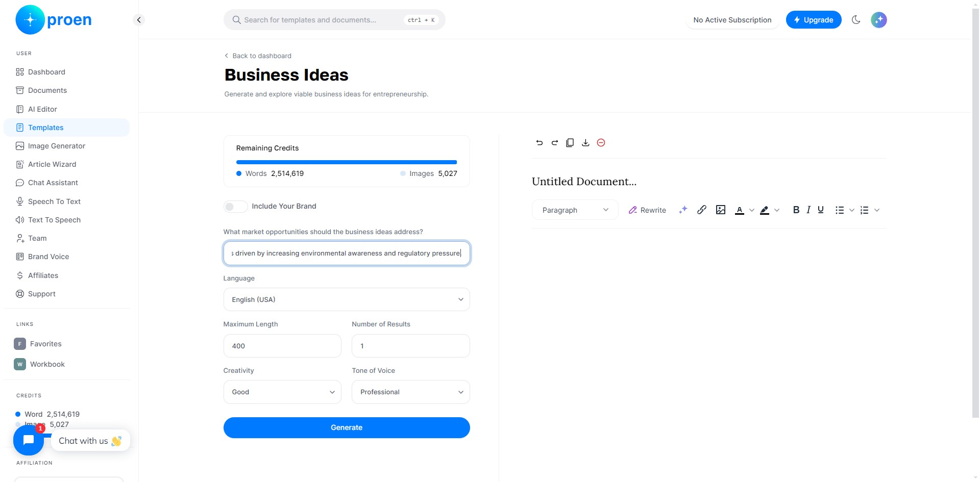980x482 pixels.
Task: Click No Active Subscription badge
Action: pos(732,20)
